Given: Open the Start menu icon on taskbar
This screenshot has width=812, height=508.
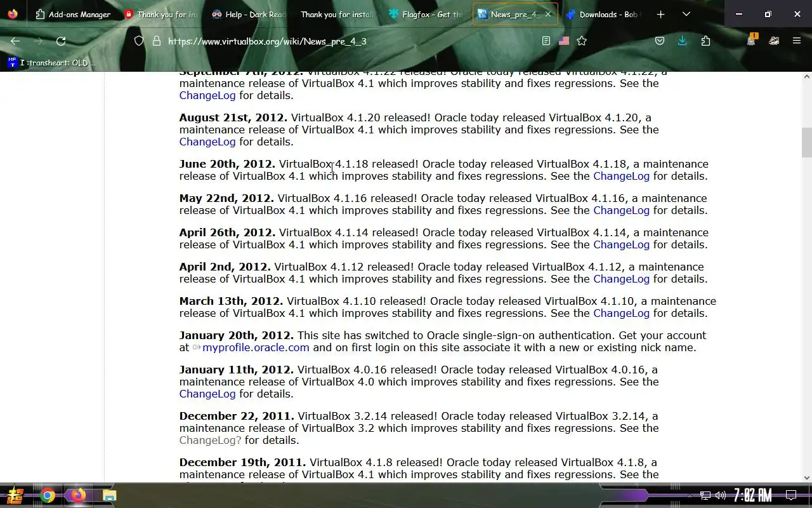Looking at the screenshot, I should click(15, 495).
